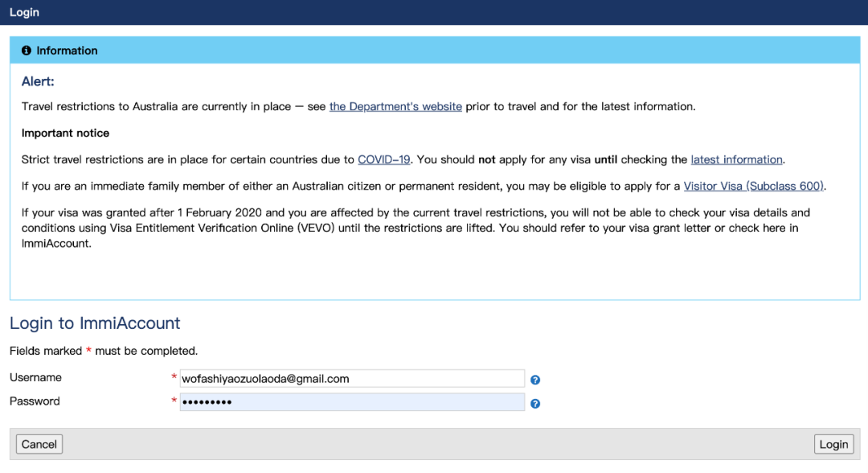The width and height of the screenshot is (868, 473).
Task: Open Visitor Visa (Subclass 600) link
Action: (x=753, y=186)
